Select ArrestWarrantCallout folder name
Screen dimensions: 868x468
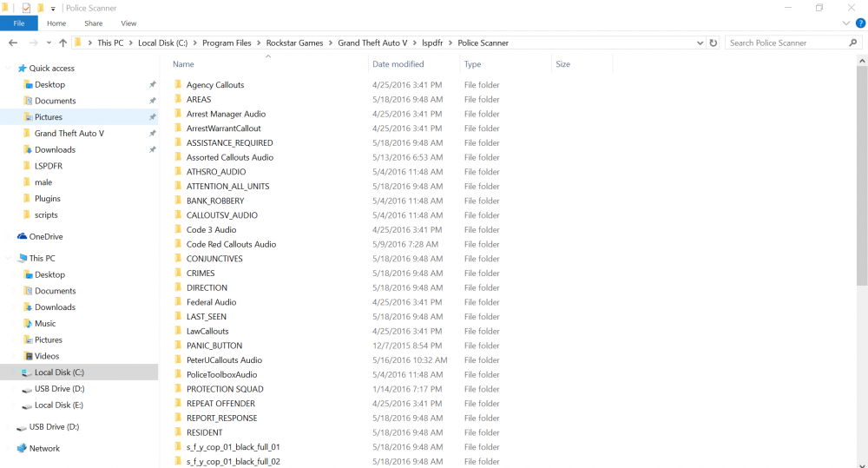click(x=223, y=129)
